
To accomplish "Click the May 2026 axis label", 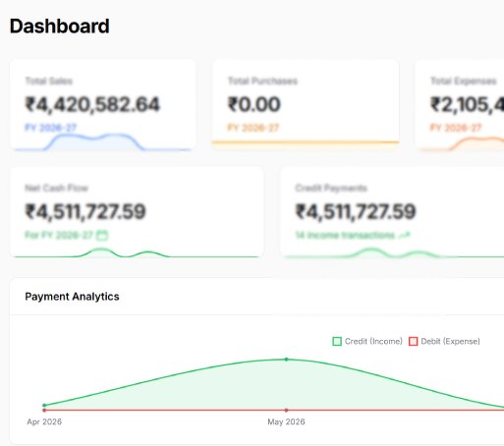I will click(x=286, y=421).
